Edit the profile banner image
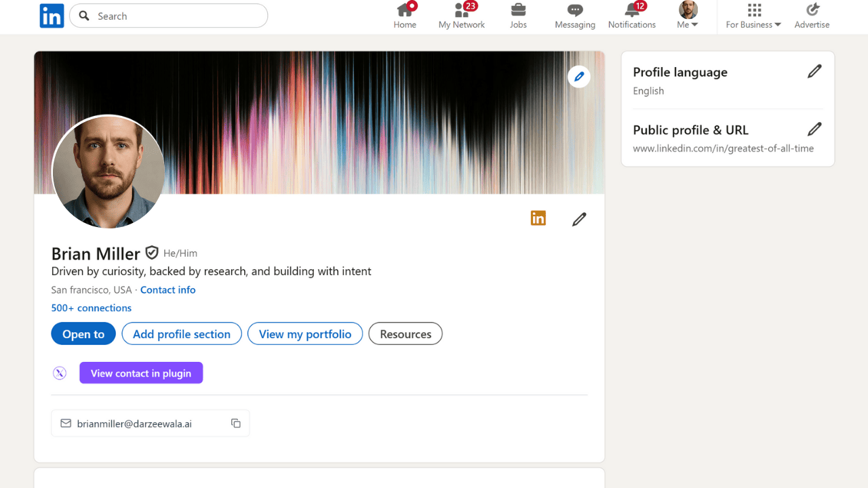868x488 pixels. click(579, 76)
